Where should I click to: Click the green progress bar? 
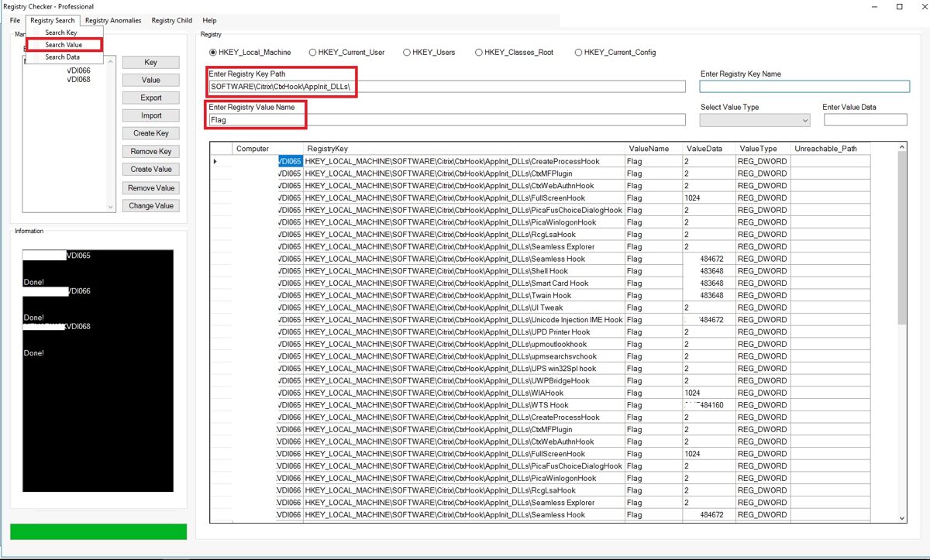(98, 532)
